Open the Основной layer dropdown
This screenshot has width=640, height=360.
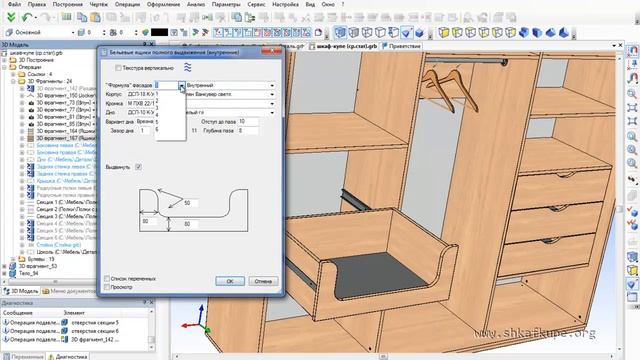(x=73, y=32)
